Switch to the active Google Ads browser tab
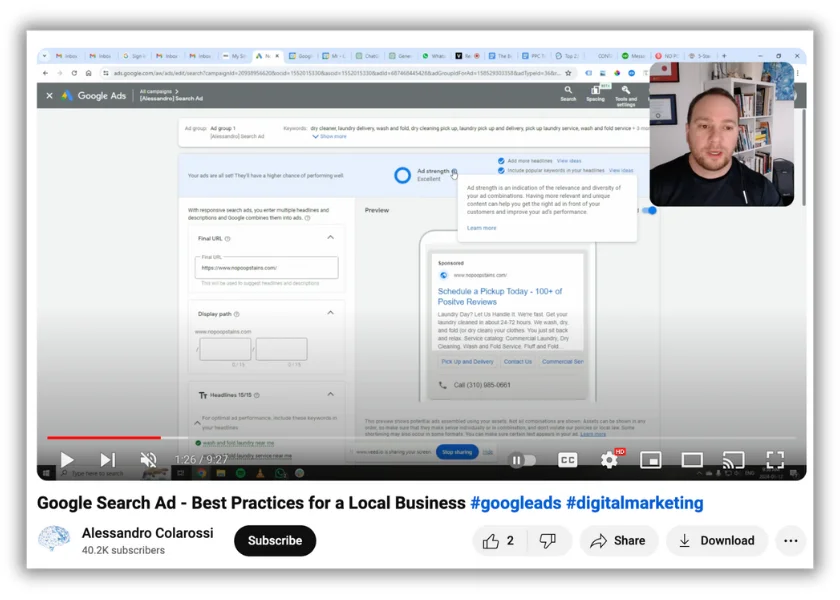The height and width of the screenshot is (600, 840). pos(266,56)
